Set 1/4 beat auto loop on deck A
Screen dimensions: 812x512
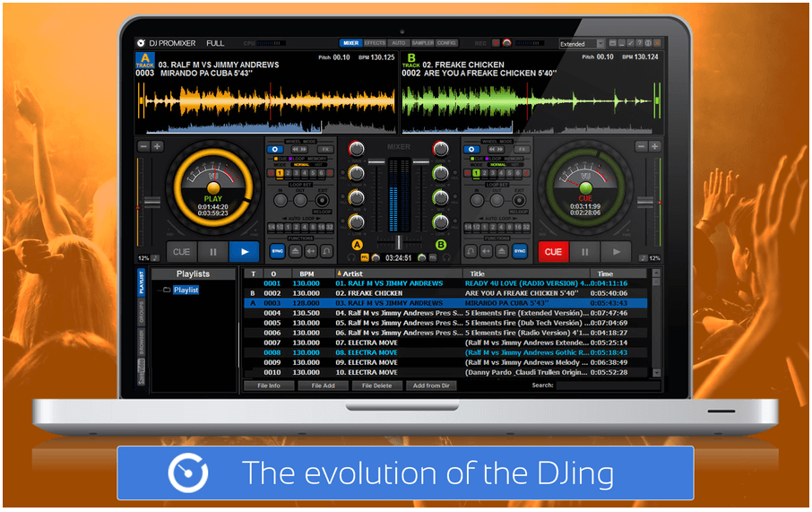click(272, 227)
